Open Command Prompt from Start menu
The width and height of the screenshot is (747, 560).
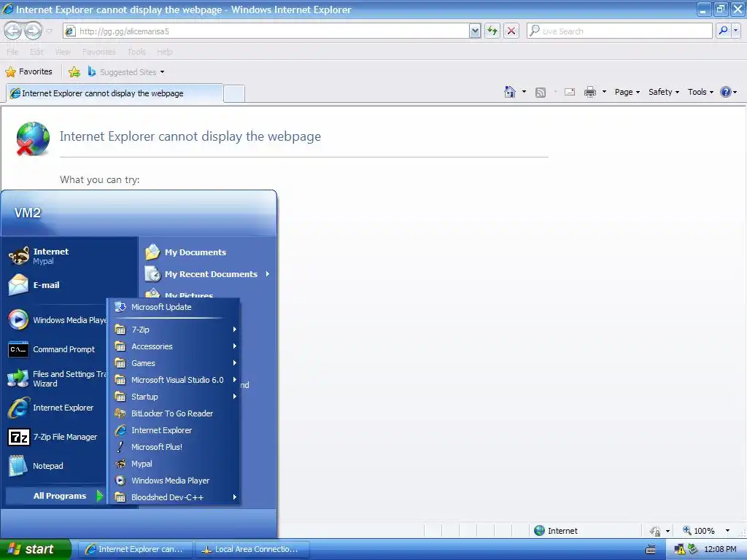tap(56, 349)
